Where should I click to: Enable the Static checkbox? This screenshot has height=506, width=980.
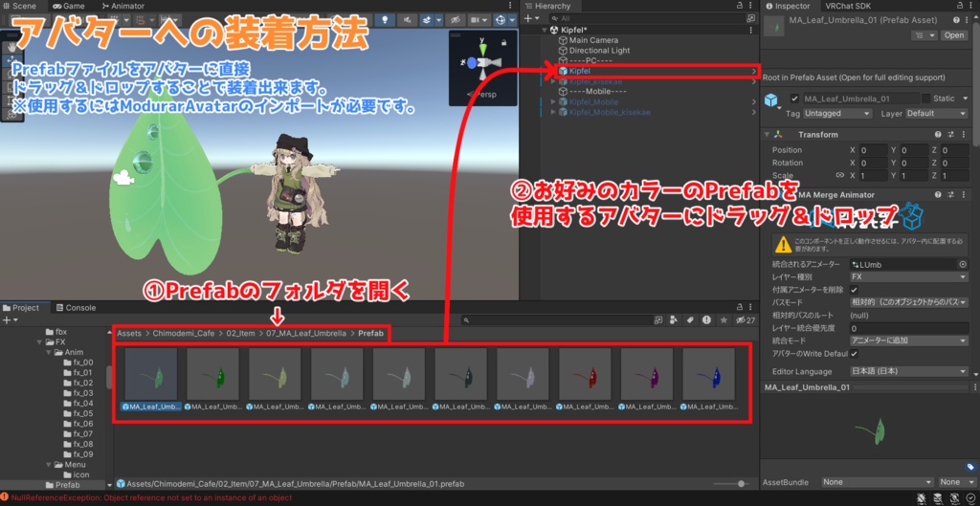[925, 99]
